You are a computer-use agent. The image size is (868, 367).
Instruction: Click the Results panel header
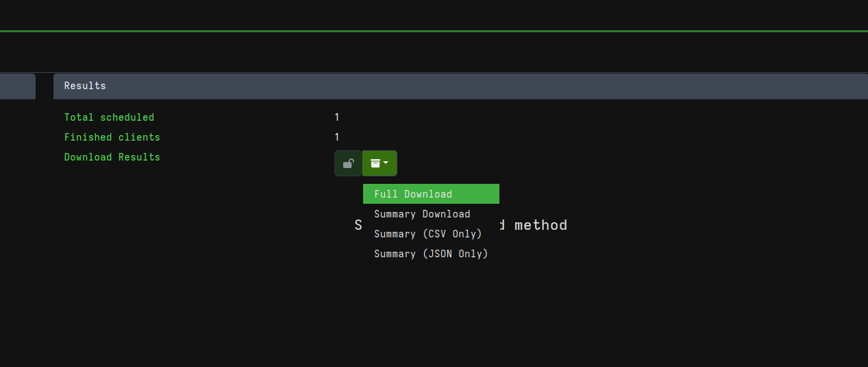tap(460, 86)
